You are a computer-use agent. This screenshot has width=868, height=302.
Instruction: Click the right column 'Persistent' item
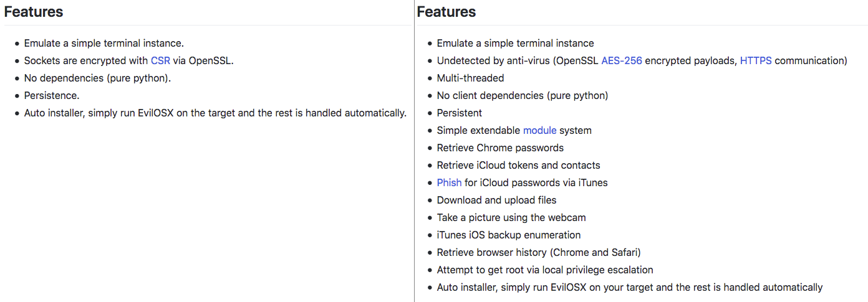460,113
